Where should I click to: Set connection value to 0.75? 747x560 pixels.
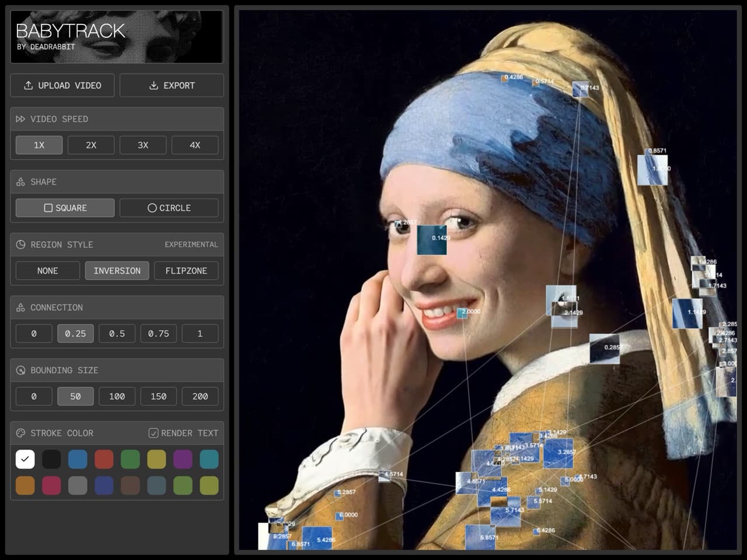(x=158, y=334)
